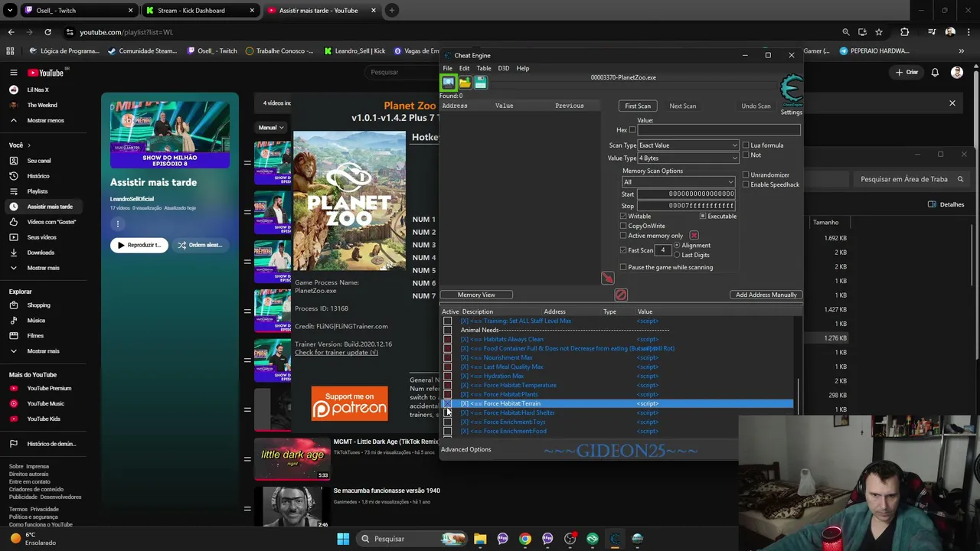Screen dimensions: 980x551
Task: Open the Scan Type dropdown
Action: 688,145
